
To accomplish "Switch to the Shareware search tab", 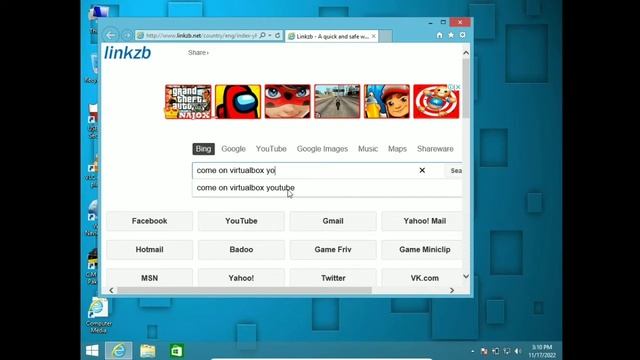I will coord(435,149).
